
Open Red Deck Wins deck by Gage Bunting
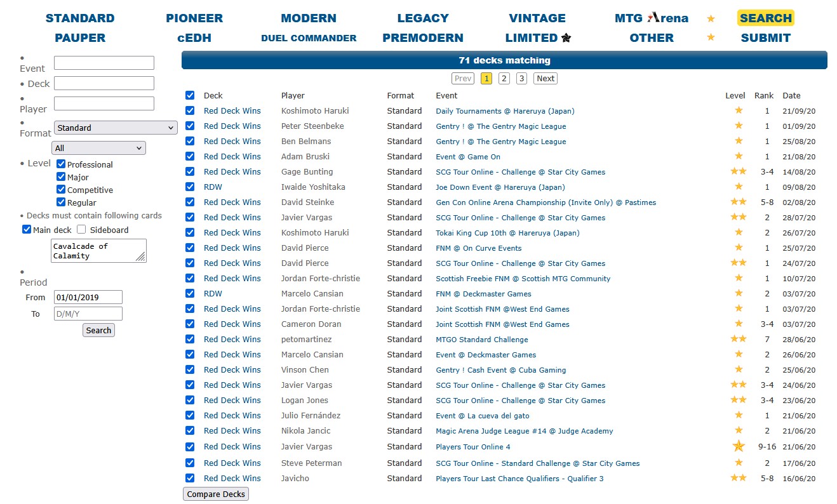[x=232, y=171]
